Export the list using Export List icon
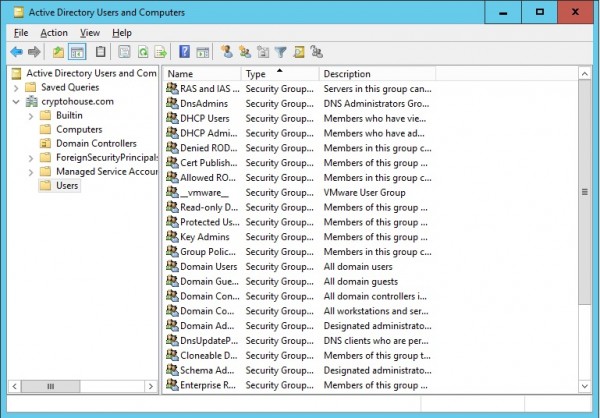The image size is (600, 418). (161, 52)
